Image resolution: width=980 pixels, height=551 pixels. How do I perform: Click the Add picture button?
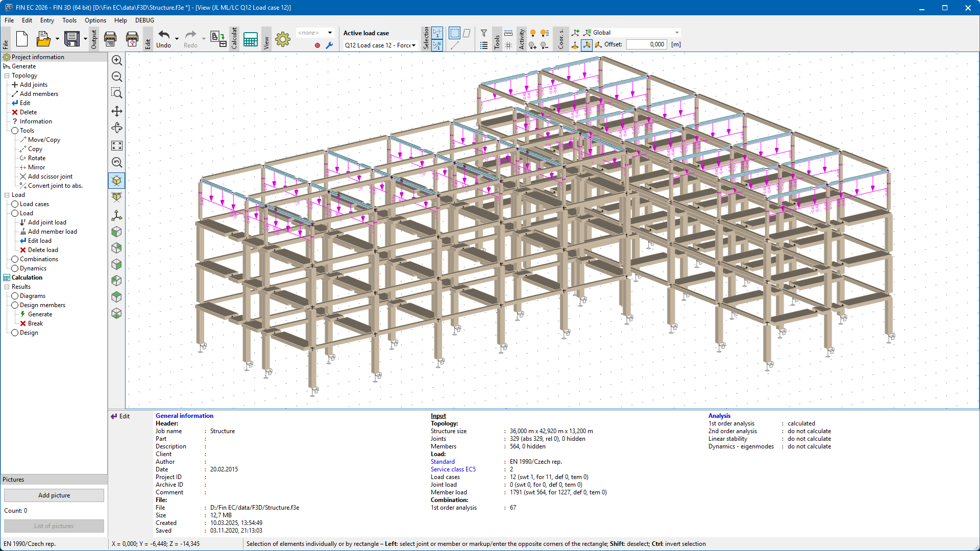tap(54, 495)
